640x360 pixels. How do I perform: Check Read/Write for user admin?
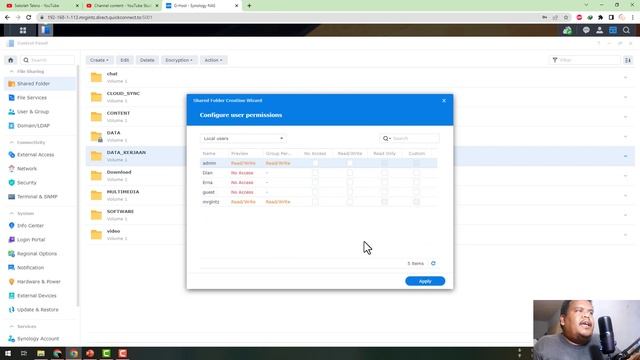pyautogui.click(x=350, y=163)
